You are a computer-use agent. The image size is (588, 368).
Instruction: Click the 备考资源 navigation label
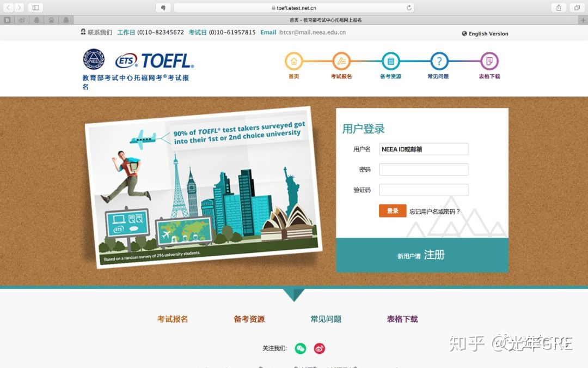coord(390,76)
